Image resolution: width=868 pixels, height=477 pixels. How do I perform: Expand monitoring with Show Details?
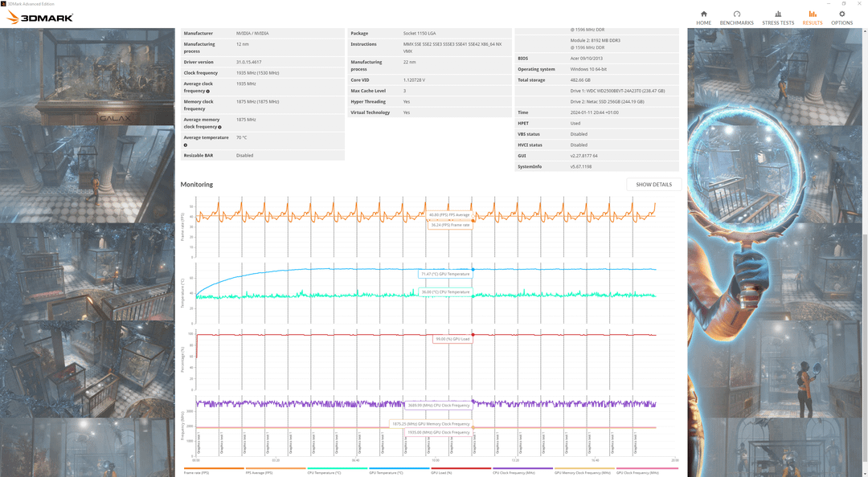653,184
